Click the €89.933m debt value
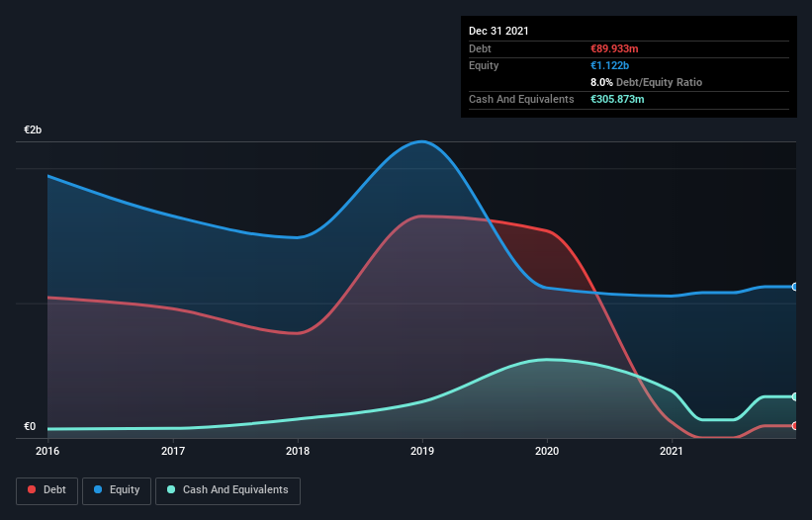 click(x=614, y=48)
